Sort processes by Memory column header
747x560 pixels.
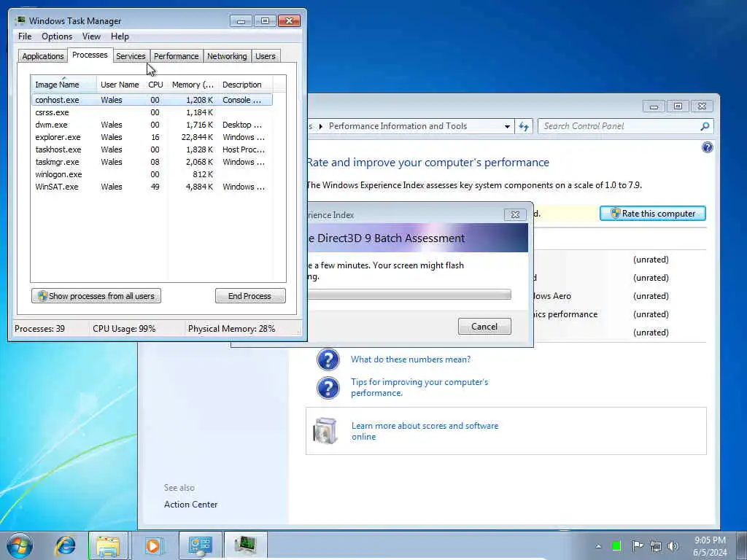(x=193, y=85)
